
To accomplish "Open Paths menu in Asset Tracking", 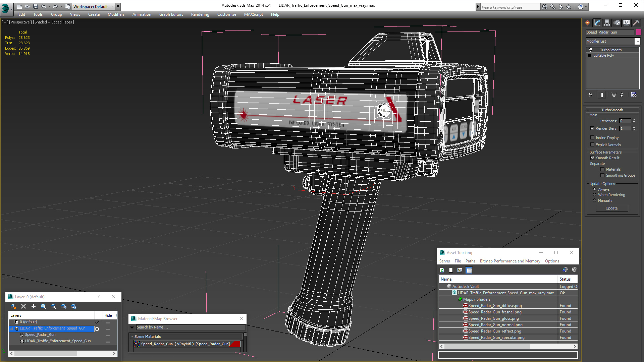I will pyautogui.click(x=470, y=261).
